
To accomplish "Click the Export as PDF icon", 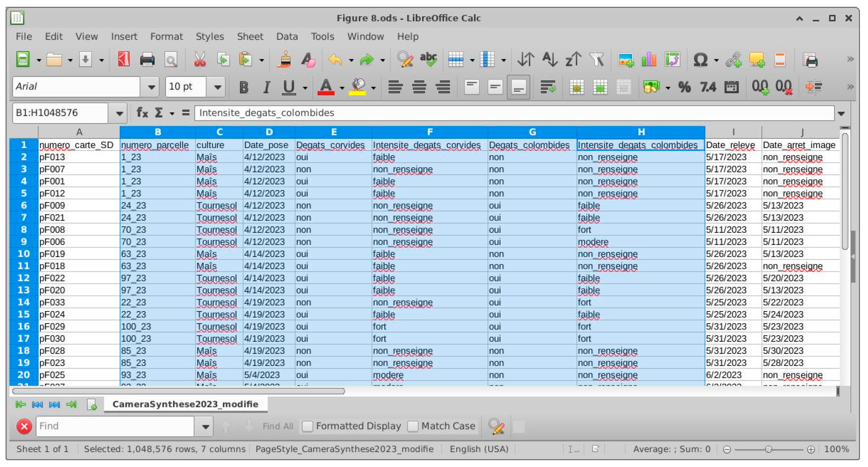I will [x=124, y=60].
